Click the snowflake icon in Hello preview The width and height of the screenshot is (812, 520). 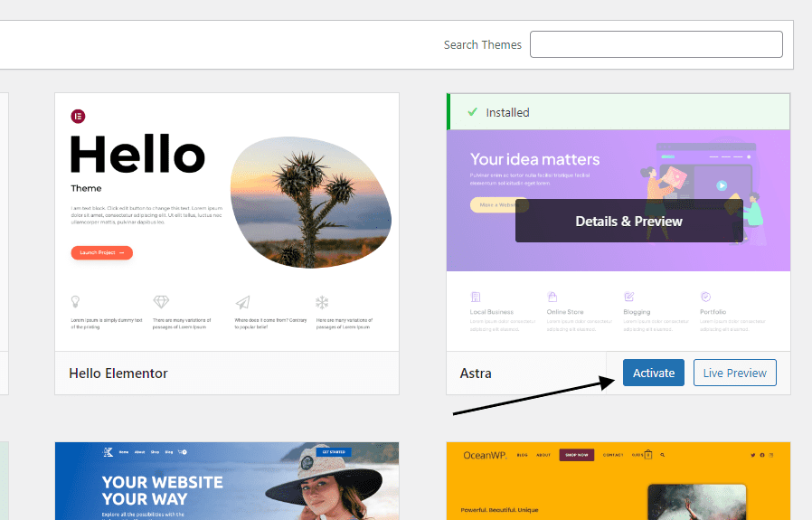tap(322, 302)
